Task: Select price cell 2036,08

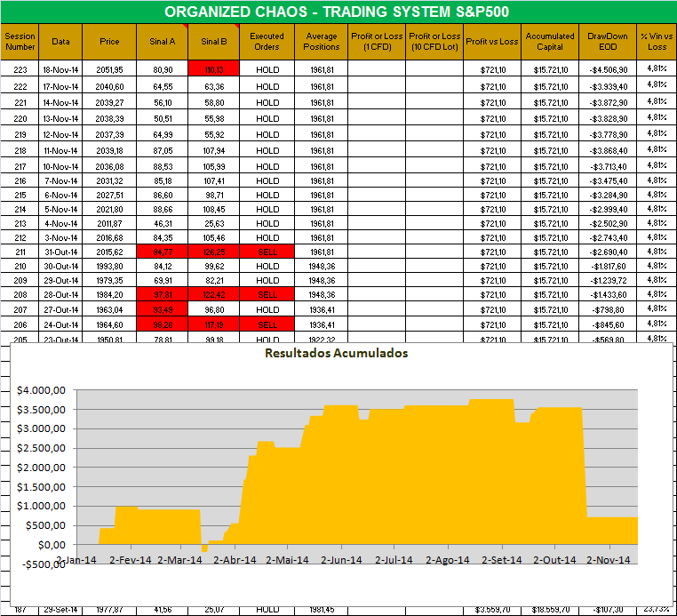Action: click(109, 167)
